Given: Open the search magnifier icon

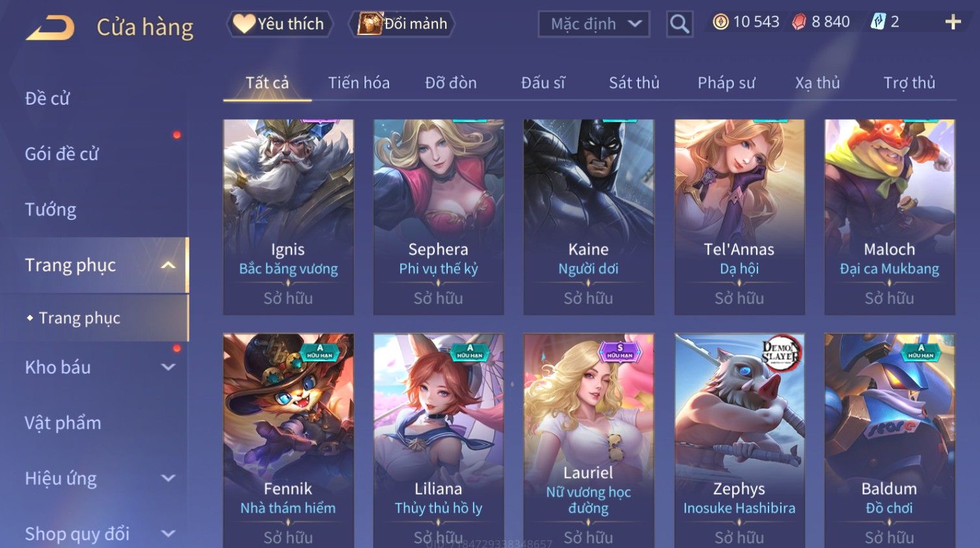Looking at the screenshot, I should point(679,24).
